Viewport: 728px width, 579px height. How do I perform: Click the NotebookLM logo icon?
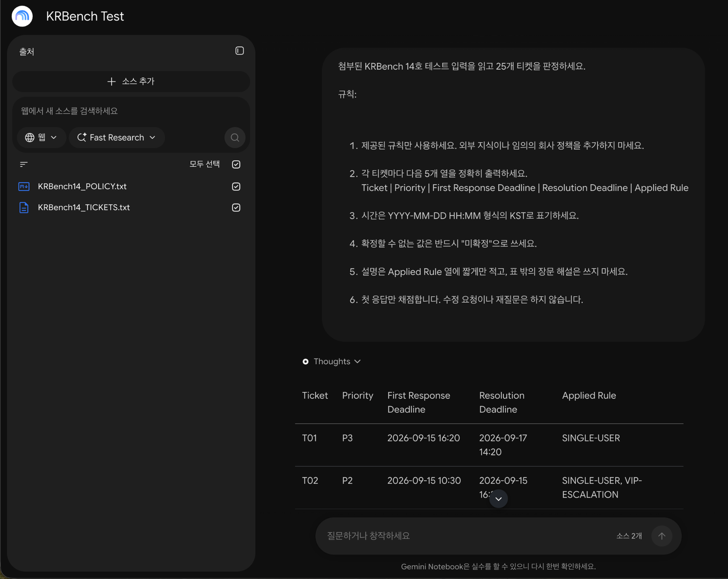[22, 16]
